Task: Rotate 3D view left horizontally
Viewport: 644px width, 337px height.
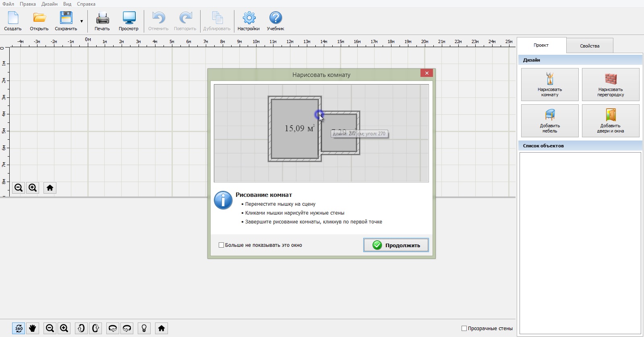Action: point(113,328)
